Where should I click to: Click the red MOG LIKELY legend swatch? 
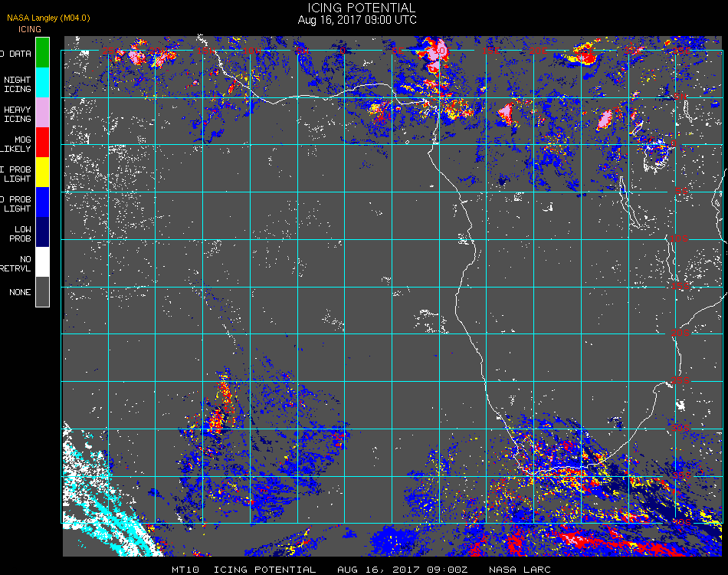[42, 143]
